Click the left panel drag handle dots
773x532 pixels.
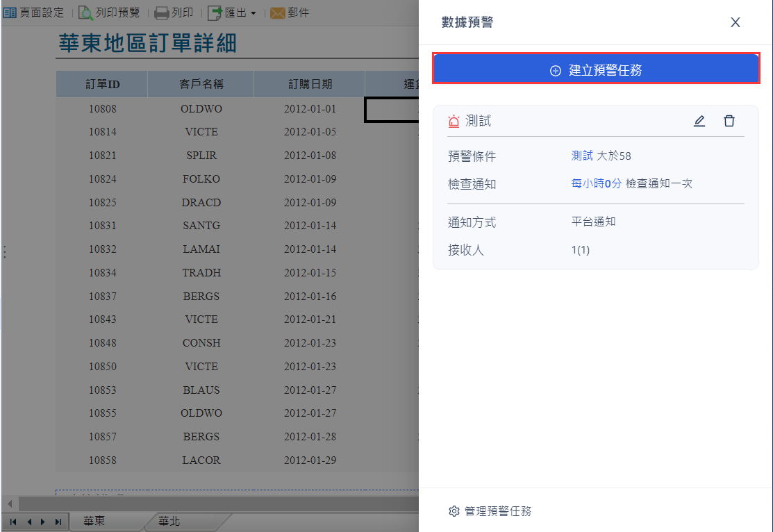click(x=4, y=251)
